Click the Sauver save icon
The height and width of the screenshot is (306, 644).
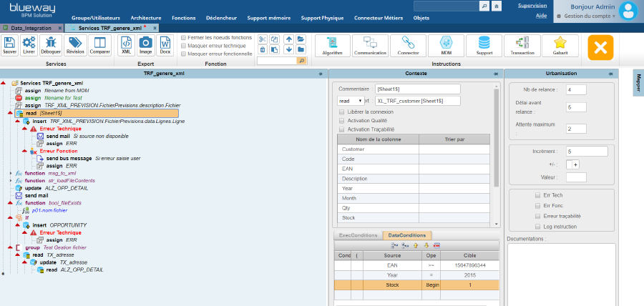[10, 45]
